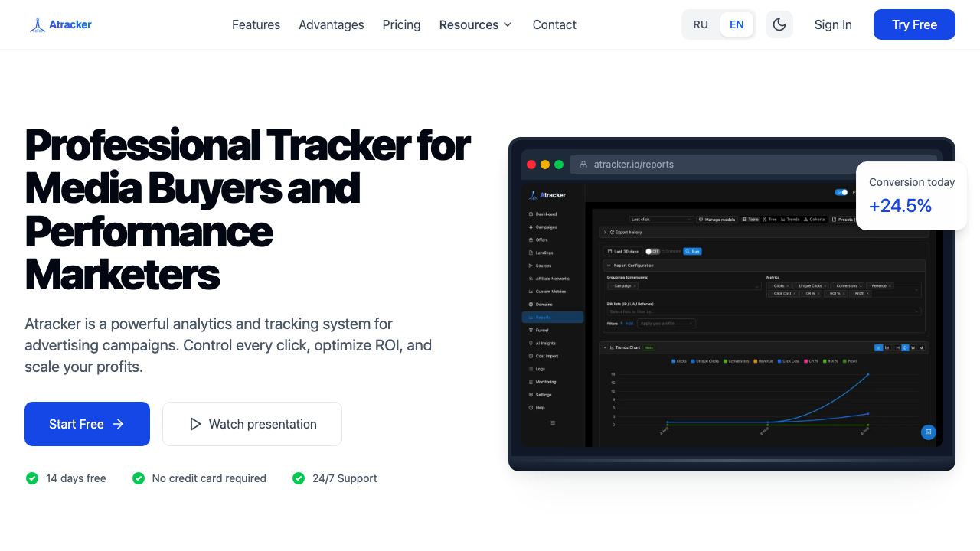This screenshot has width=980, height=551.
Task: Expand the Export history section
Action: pyautogui.click(x=764, y=232)
